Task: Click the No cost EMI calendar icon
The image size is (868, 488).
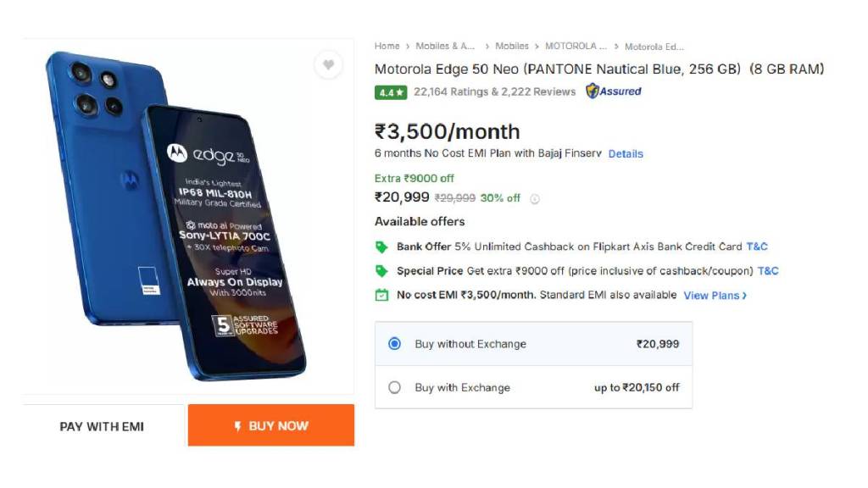Action: [381, 296]
